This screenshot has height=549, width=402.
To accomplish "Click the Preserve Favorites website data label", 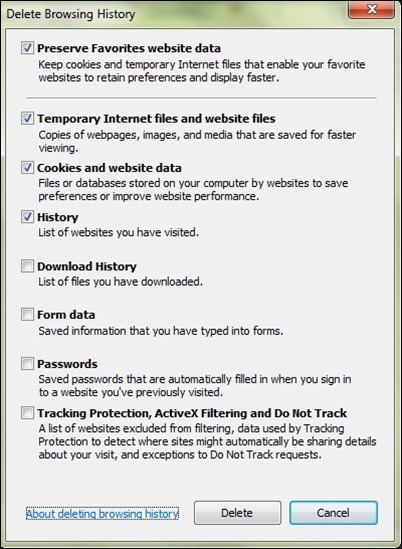I will tap(129, 48).
